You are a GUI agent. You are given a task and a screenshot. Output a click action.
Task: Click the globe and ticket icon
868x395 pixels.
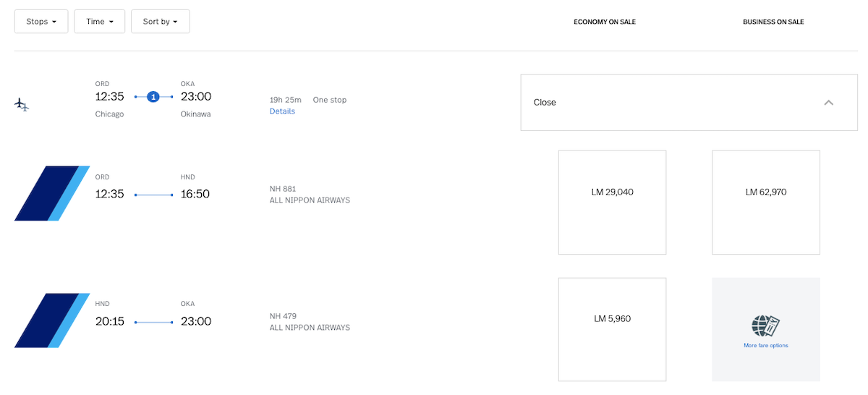(766, 326)
